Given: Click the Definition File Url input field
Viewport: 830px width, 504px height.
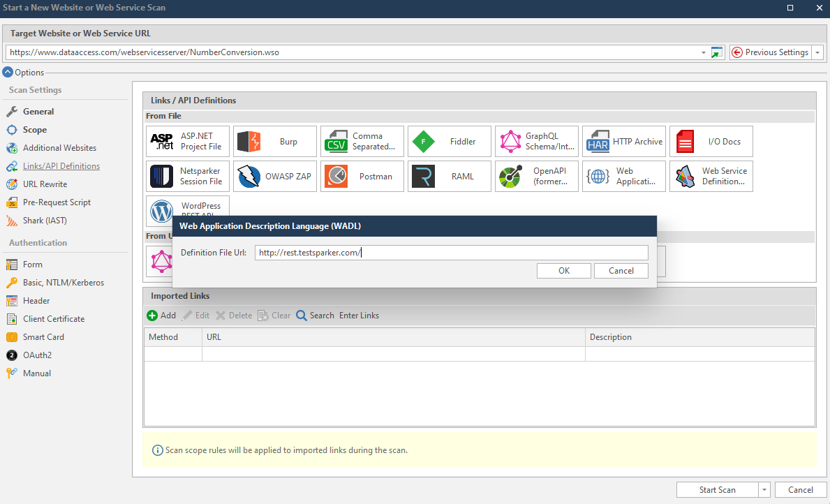Looking at the screenshot, I should [x=452, y=252].
